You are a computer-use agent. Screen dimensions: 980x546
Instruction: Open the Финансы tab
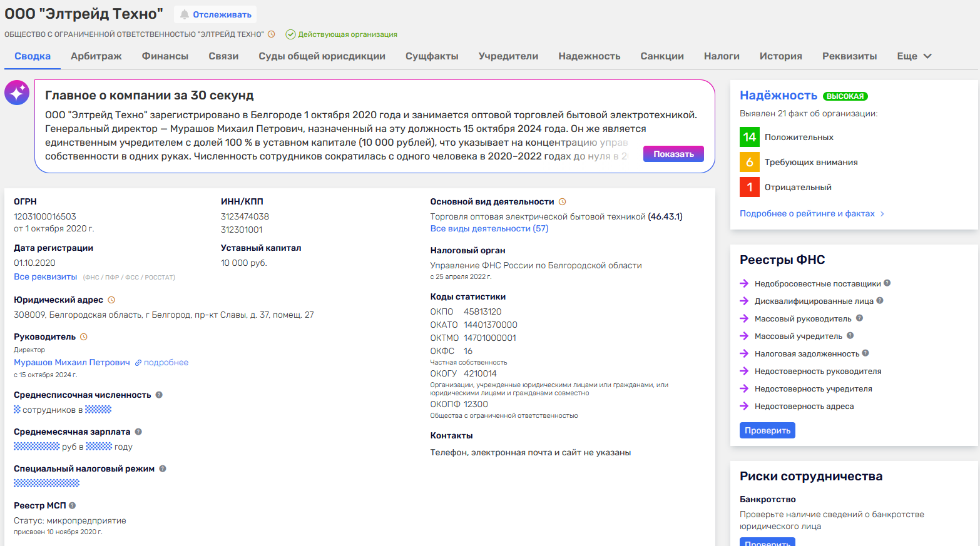pyautogui.click(x=165, y=56)
